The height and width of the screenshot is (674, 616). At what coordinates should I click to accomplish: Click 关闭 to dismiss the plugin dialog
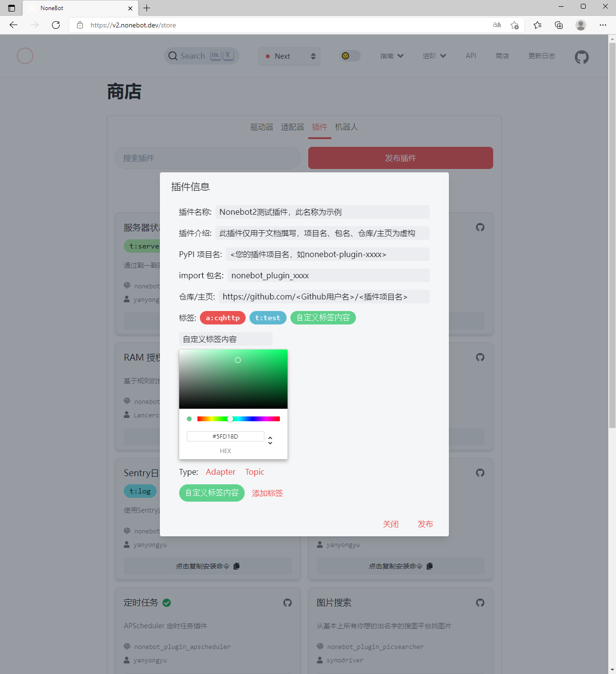pos(391,524)
